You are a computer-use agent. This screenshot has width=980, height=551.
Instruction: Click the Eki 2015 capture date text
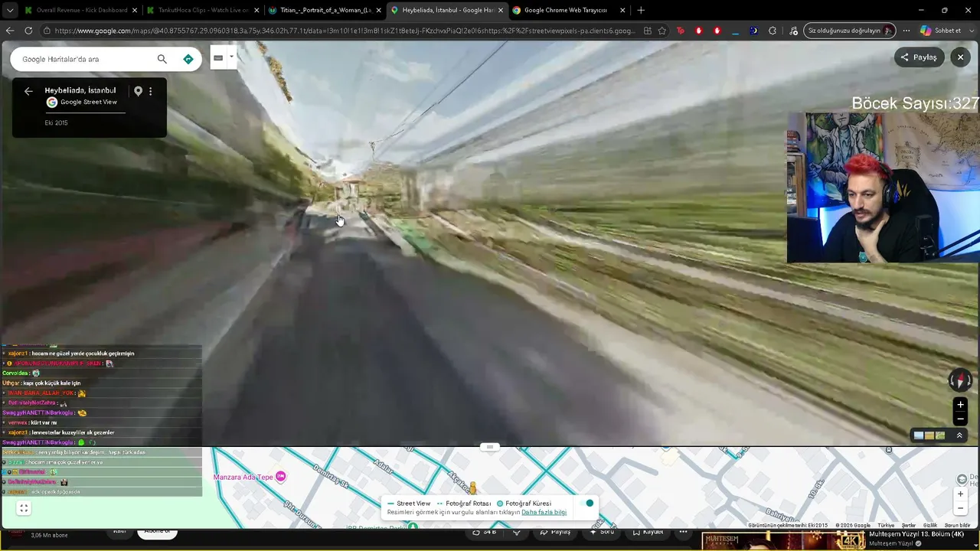pos(56,123)
